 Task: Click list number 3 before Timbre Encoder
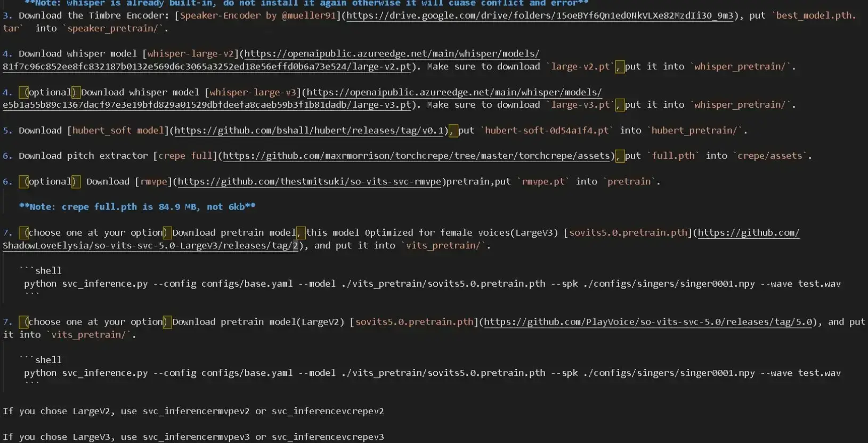point(7,15)
